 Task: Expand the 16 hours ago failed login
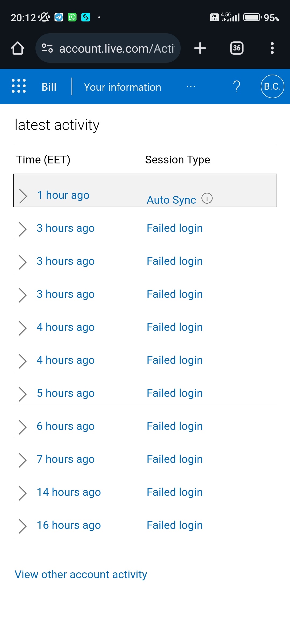(x=23, y=526)
